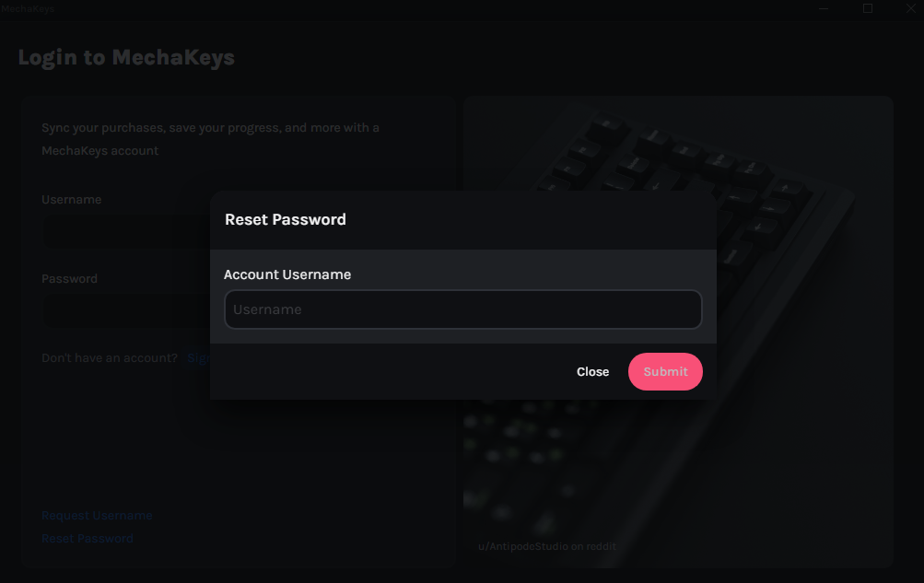Click the Request Username link
Screen dimensions: 924x583
(x=97, y=515)
